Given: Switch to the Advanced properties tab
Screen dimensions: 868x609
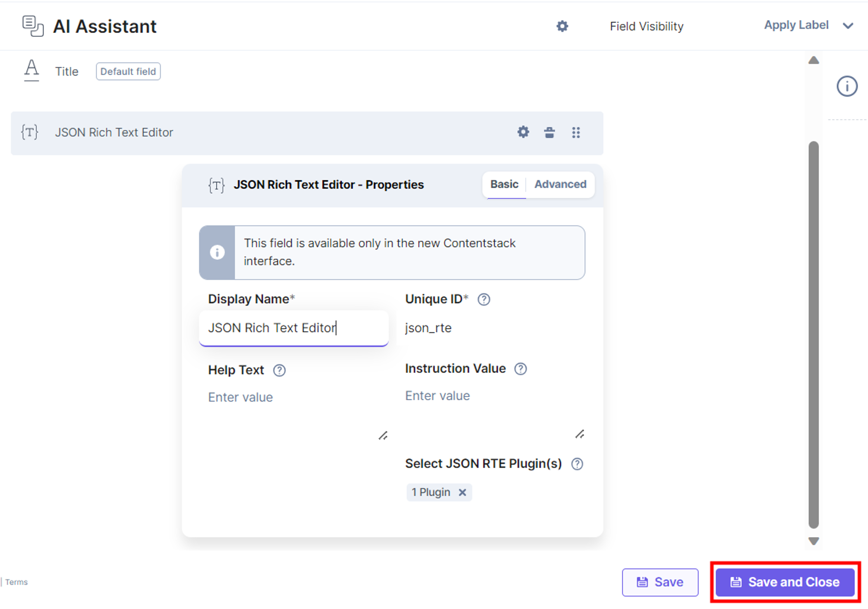Looking at the screenshot, I should tap(560, 184).
